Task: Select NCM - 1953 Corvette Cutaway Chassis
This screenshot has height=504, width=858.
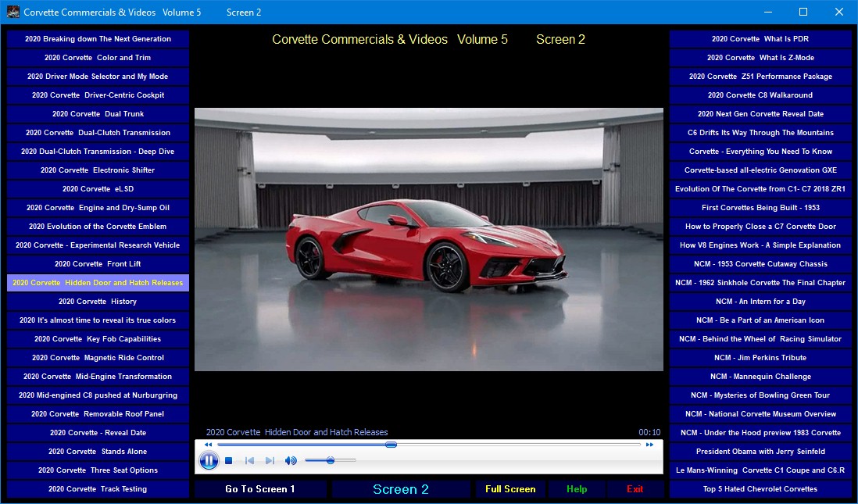Action: pos(760,264)
